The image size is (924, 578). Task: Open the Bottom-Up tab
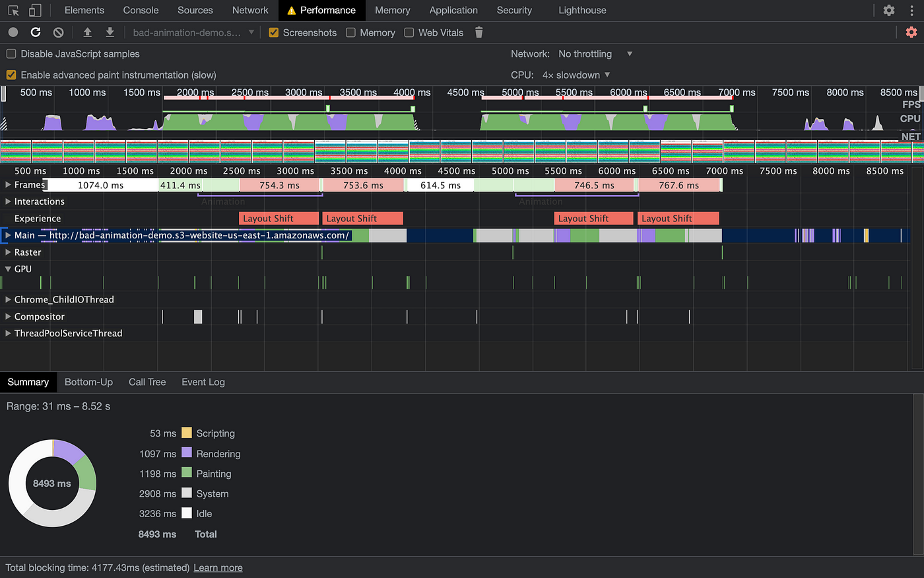click(88, 382)
